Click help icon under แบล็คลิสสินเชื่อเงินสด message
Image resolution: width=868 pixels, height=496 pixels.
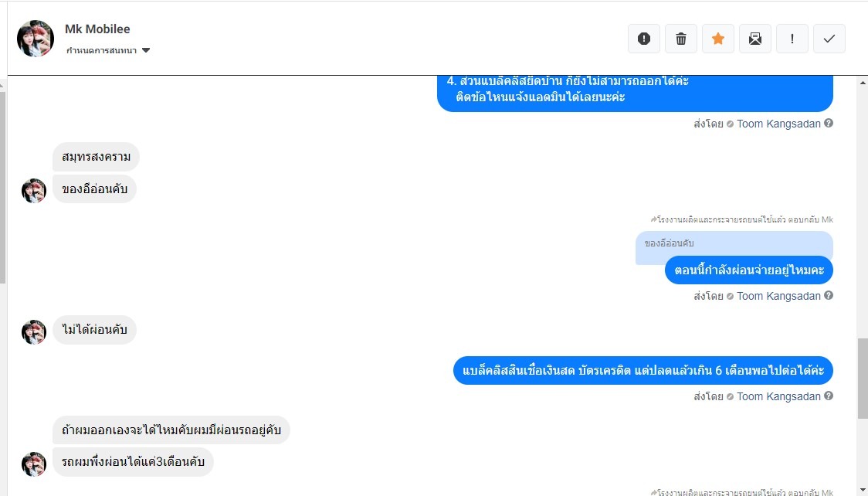[x=828, y=396]
